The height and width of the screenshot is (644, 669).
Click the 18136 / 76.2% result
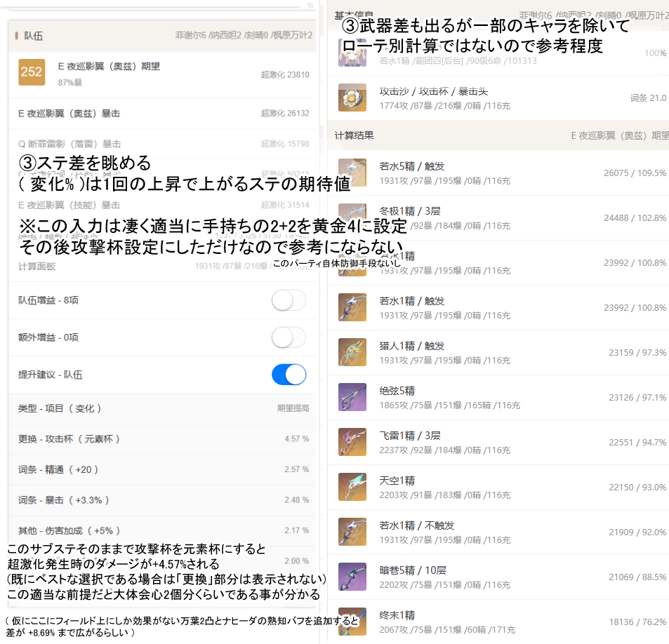pyautogui.click(x=637, y=622)
